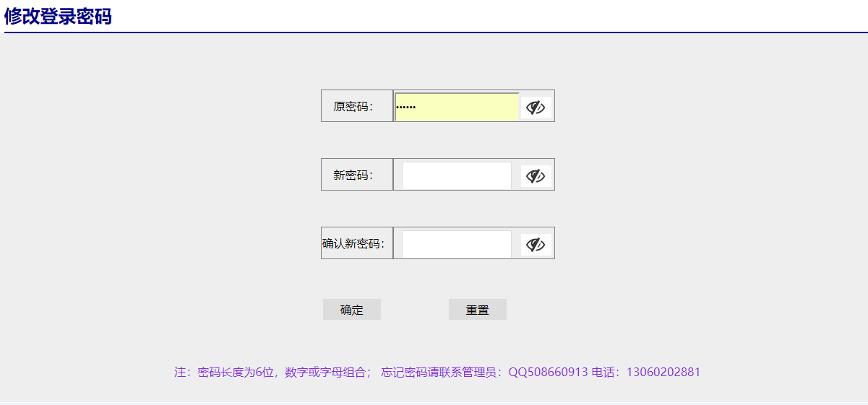Click the 修改登录密码 page heading
This screenshot has height=405, width=868.
point(58,17)
